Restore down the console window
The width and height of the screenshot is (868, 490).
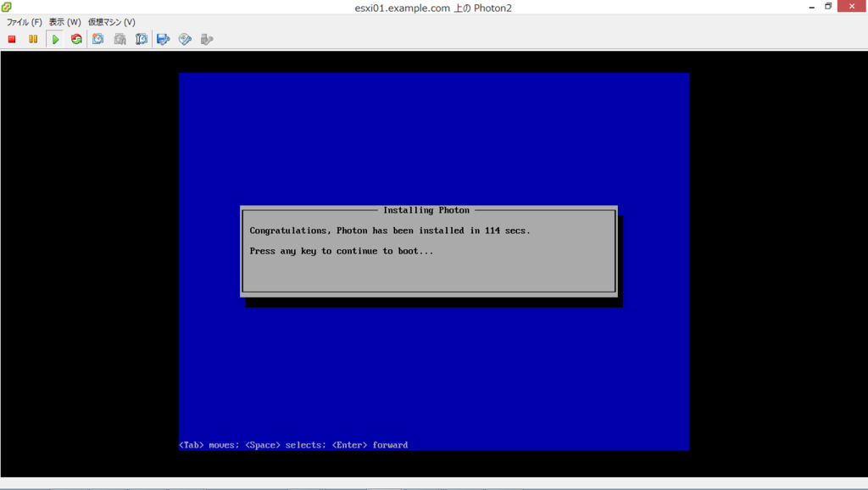[x=828, y=7]
